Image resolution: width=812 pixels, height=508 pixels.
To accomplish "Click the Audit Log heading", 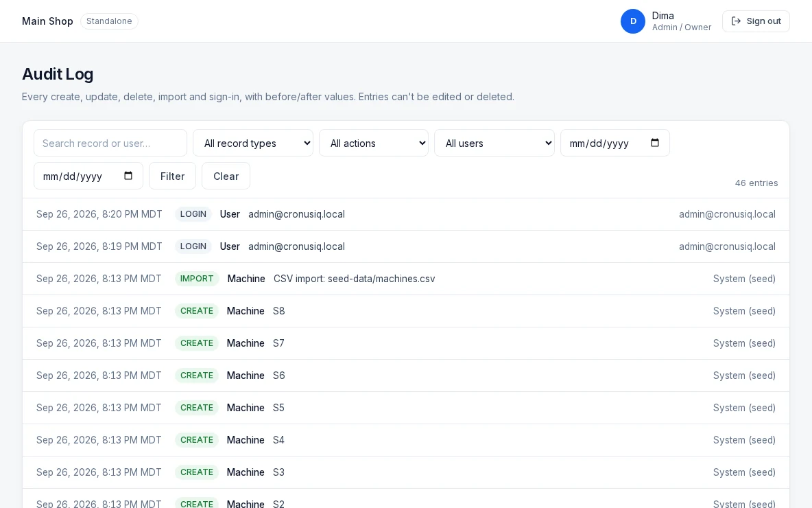I will point(58,74).
